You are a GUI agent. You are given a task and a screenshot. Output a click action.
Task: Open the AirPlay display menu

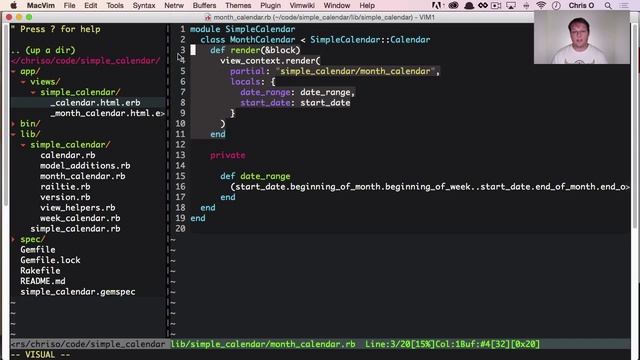pyautogui.click(x=511, y=5)
